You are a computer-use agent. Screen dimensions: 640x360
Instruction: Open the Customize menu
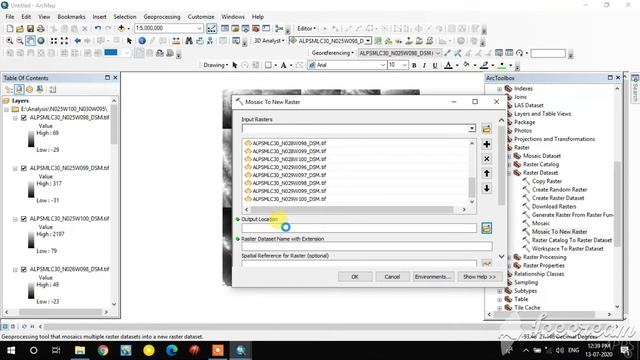[x=201, y=17]
